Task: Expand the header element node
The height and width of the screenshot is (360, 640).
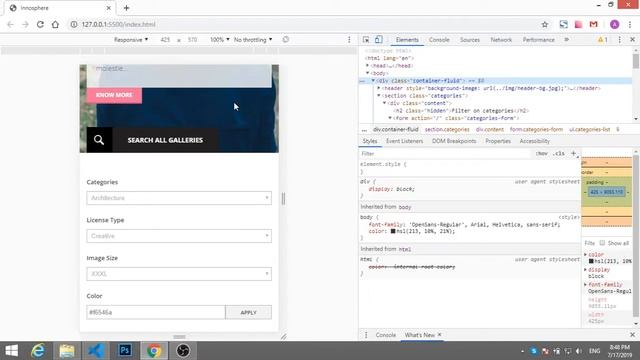Action: [x=379, y=88]
